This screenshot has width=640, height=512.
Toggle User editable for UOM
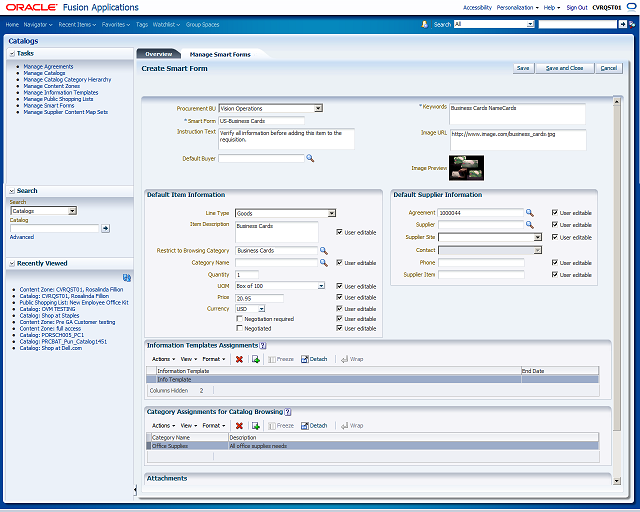(x=339, y=286)
